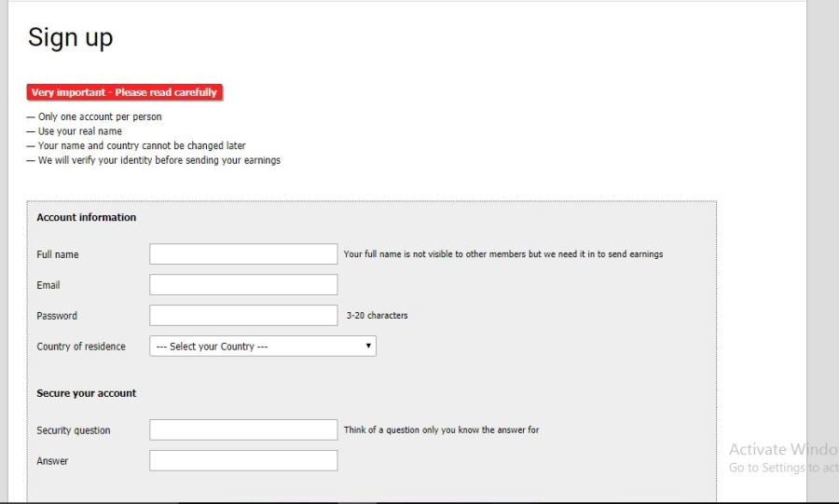Click the "3-20 characters" password hint
Viewport: 839px width, 504px height.
point(377,316)
